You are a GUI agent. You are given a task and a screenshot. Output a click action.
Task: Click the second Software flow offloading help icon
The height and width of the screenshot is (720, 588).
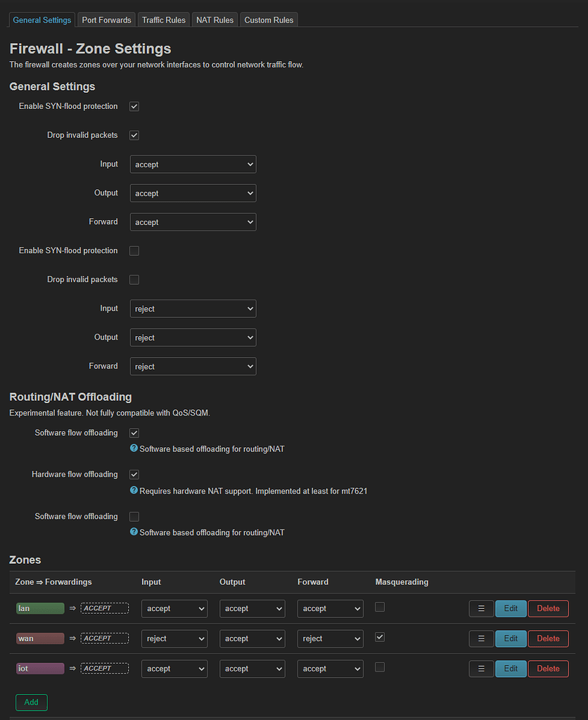coord(134,532)
